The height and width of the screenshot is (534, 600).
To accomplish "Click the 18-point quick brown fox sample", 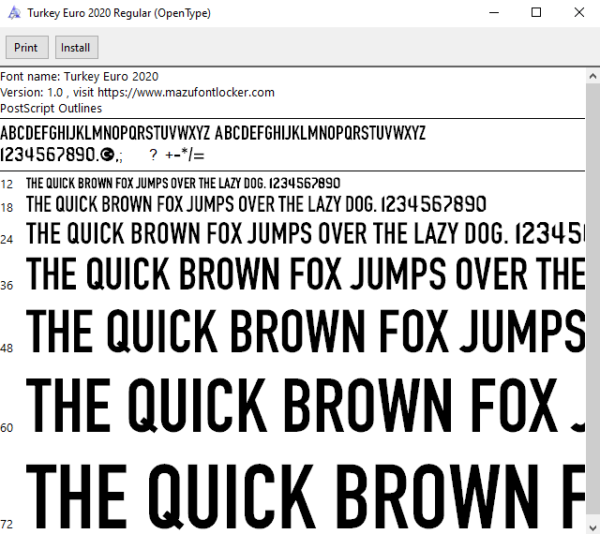I will 256,204.
